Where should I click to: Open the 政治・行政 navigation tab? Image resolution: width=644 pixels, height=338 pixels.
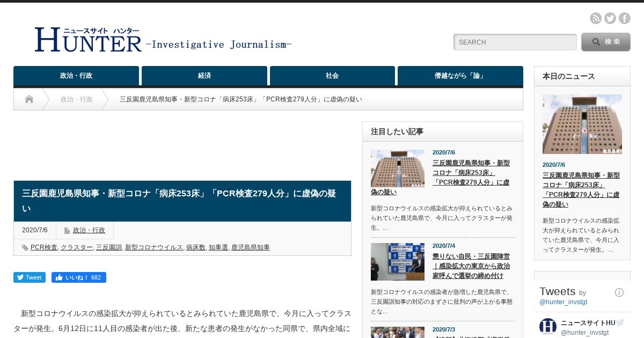click(x=76, y=76)
